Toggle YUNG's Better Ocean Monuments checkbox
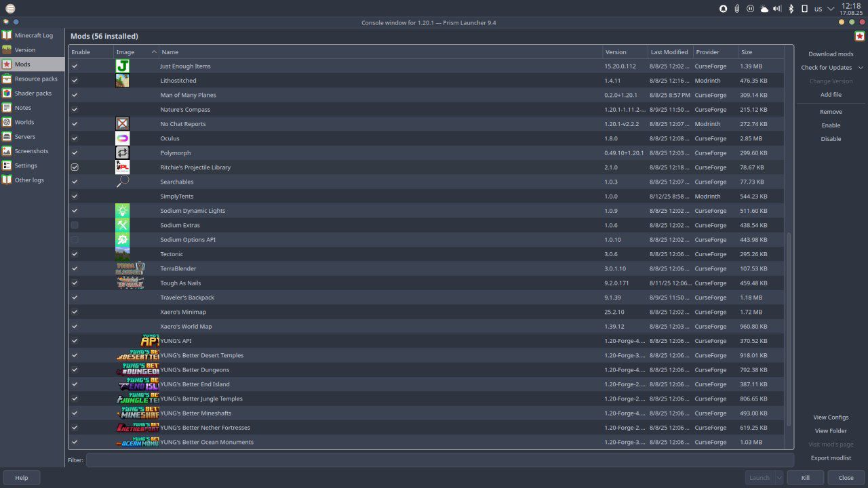868x488 pixels. [75, 442]
